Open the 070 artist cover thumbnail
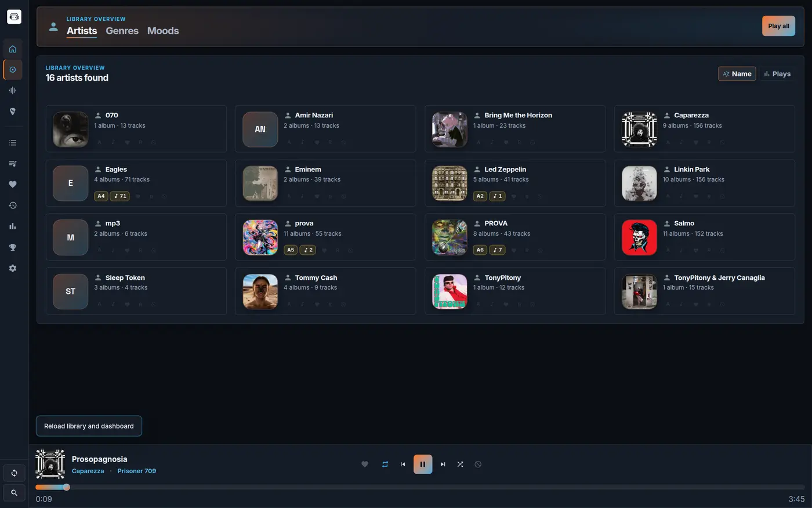Screen dimensions: 812x508 tap(71, 129)
